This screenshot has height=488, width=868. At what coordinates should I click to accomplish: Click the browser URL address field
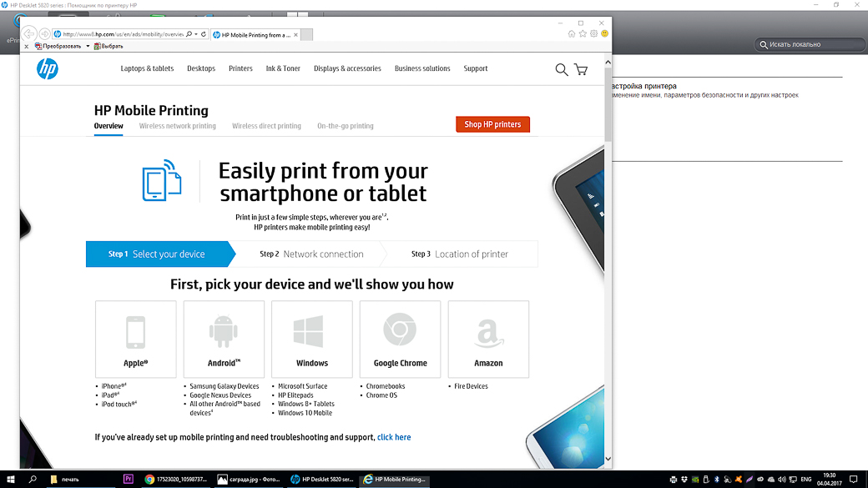click(123, 34)
